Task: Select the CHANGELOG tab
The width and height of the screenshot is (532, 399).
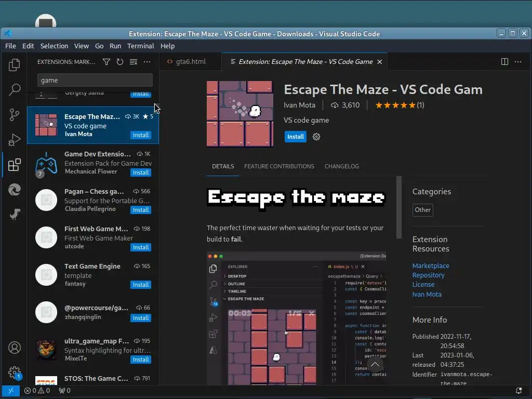Action: (342, 166)
